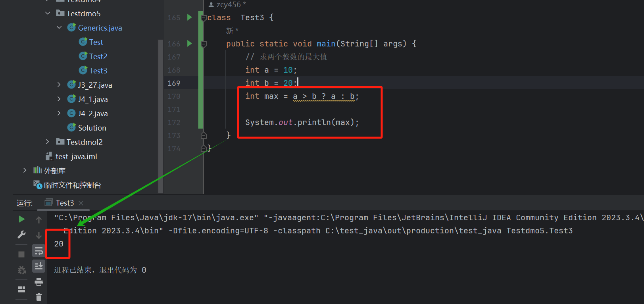Stop the running process button
The width and height of the screenshot is (644, 304).
point(21,254)
